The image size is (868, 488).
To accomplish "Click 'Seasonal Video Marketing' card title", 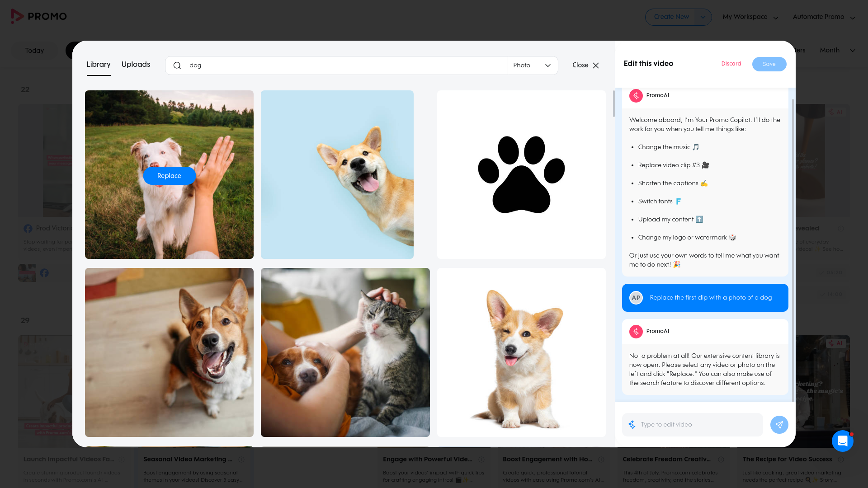I will click(x=188, y=460).
